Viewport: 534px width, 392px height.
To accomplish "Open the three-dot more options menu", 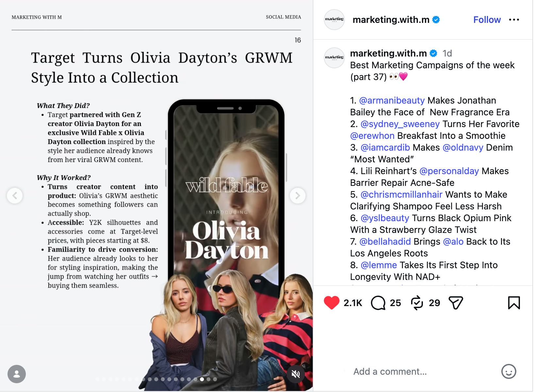I will [514, 20].
